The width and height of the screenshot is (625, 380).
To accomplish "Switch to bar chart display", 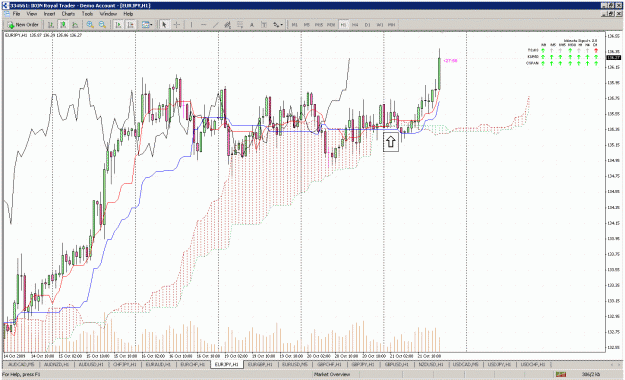I will click(51, 25).
